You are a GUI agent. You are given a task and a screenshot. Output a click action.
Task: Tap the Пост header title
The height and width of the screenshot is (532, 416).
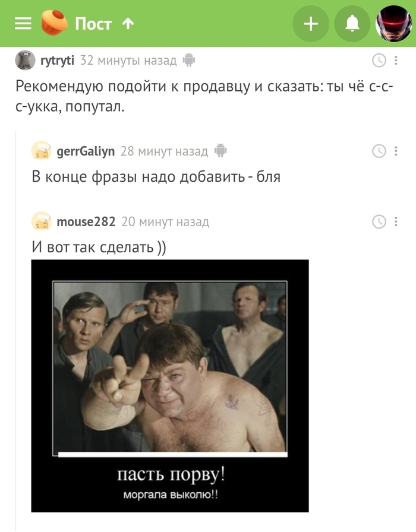[x=93, y=24]
